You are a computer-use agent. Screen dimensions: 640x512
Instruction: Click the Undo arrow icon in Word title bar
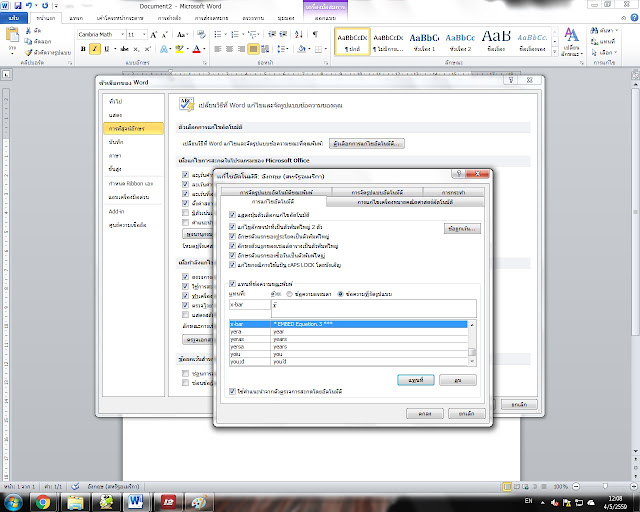[29, 6]
